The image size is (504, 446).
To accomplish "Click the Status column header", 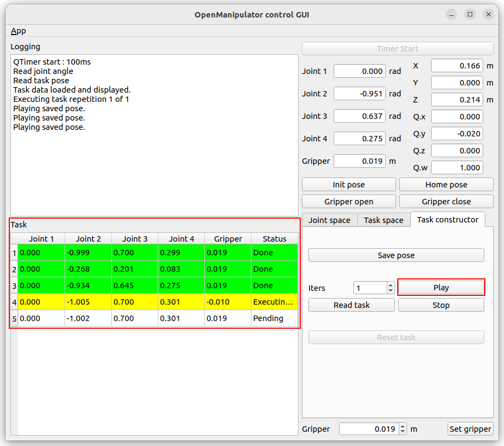I will point(274,238).
